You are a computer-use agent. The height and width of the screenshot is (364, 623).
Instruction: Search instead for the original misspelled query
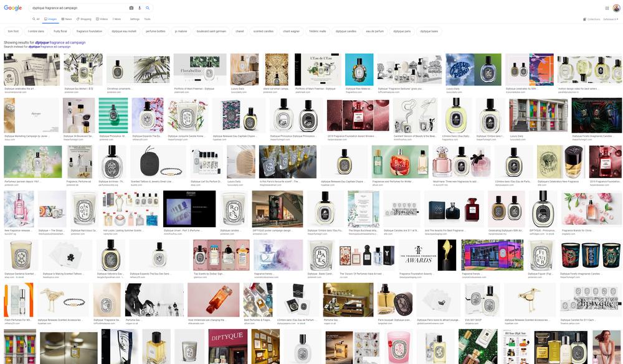[49, 47]
